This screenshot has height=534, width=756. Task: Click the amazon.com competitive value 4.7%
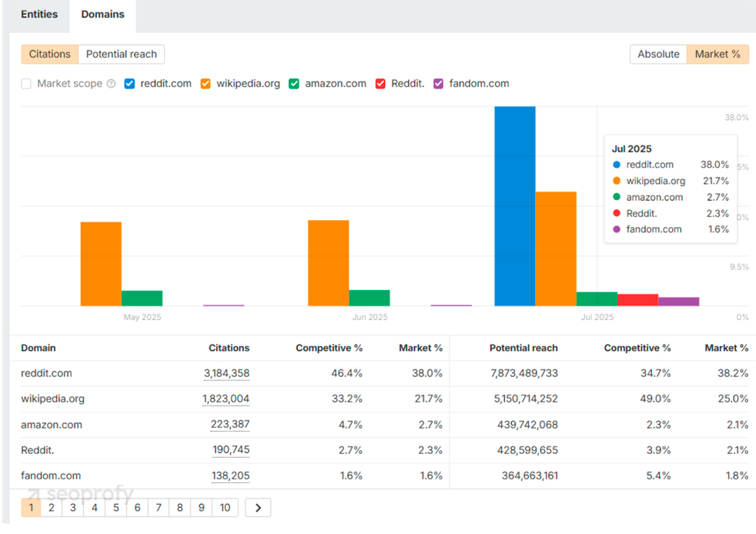click(x=350, y=425)
